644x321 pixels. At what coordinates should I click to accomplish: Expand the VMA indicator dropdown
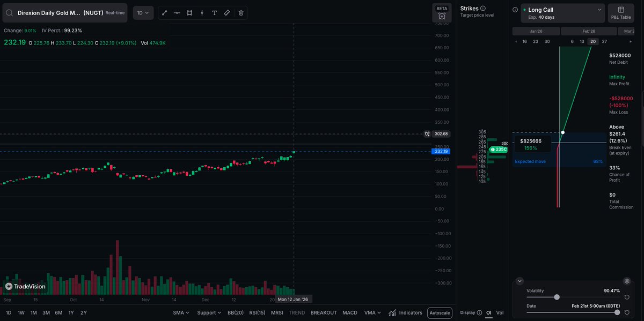pos(372,312)
